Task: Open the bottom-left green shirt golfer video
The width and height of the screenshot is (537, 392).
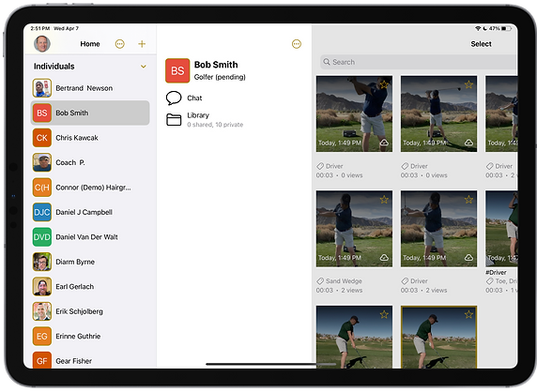Action: click(x=354, y=338)
